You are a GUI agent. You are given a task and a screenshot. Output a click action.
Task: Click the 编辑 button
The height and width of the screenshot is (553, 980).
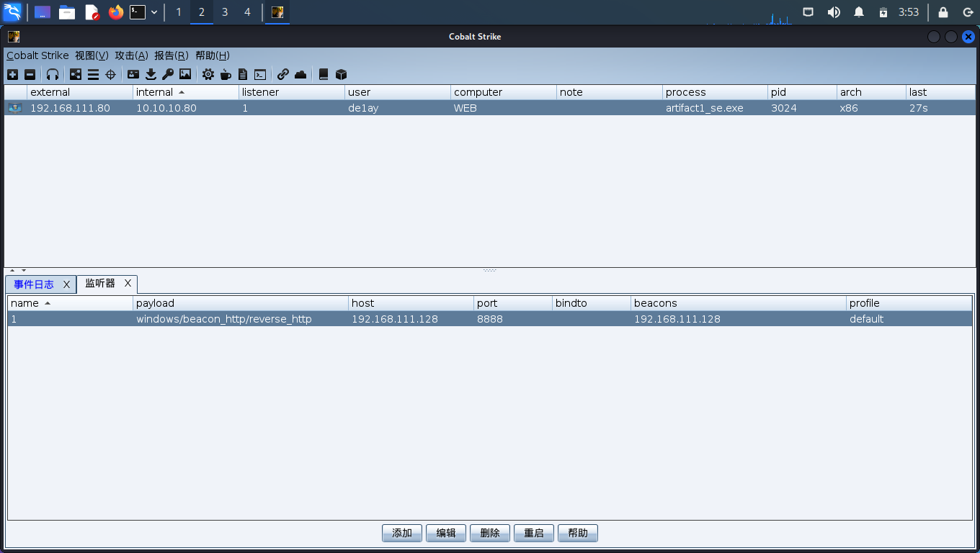coord(446,533)
